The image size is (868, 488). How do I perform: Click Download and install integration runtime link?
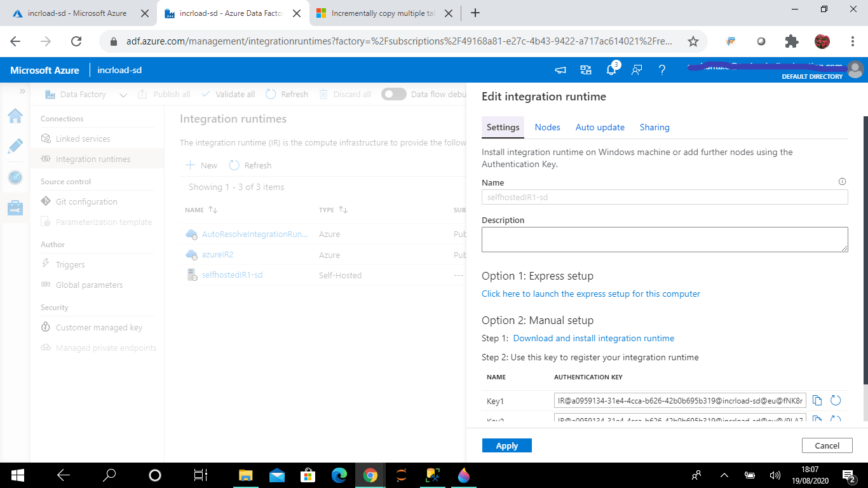(593, 338)
